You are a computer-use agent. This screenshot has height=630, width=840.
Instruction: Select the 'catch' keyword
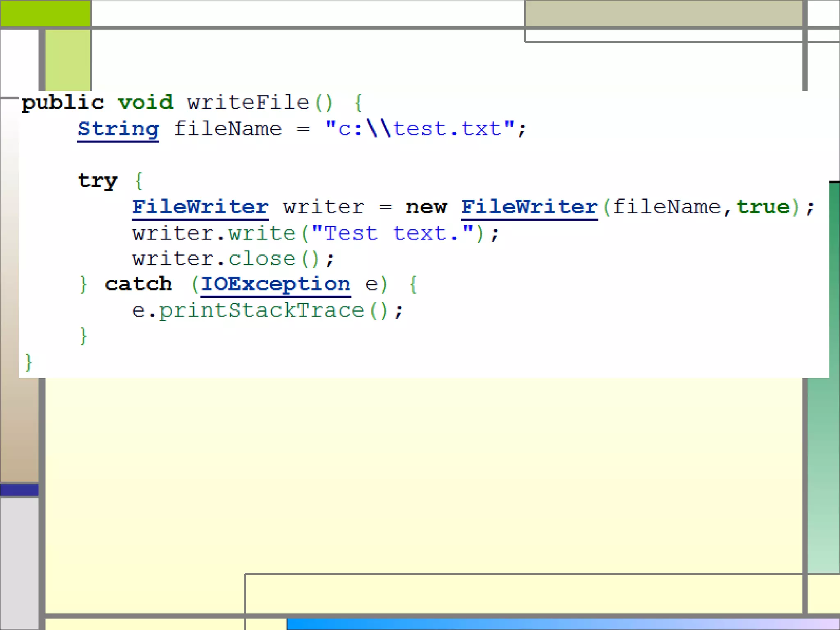[x=138, y=284]
